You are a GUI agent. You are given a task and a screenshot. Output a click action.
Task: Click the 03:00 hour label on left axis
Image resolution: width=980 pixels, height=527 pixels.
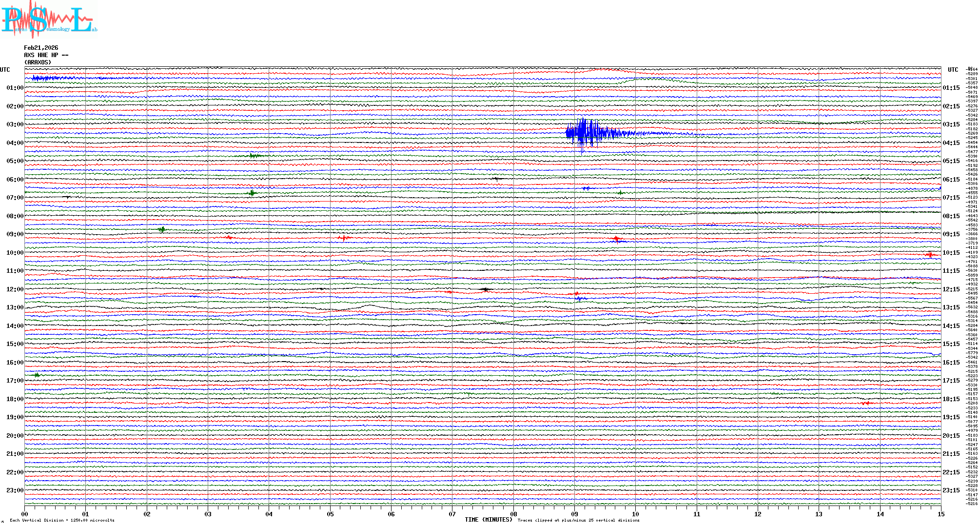[x=15, y=124]
